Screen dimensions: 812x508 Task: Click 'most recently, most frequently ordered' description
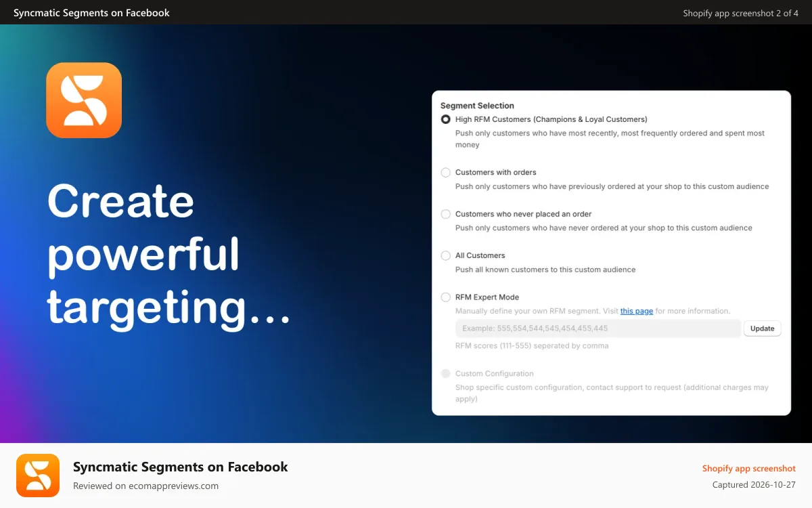610,139
